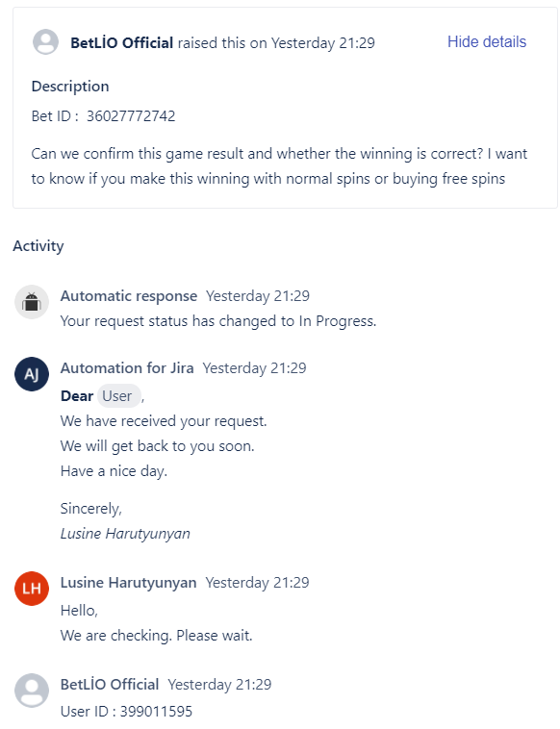Click the Automation for Jira AJ avatar
This screenshot has height=729, width=560.
click(32, 374)
